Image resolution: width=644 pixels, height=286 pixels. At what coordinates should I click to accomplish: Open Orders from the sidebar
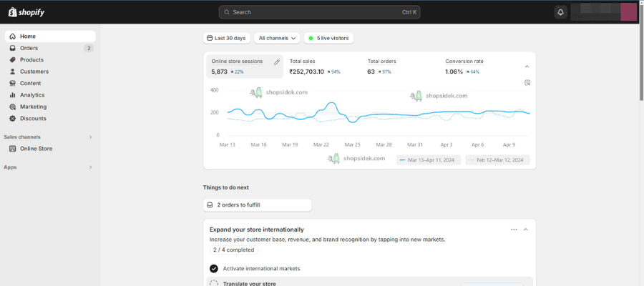tap(29, 48)
